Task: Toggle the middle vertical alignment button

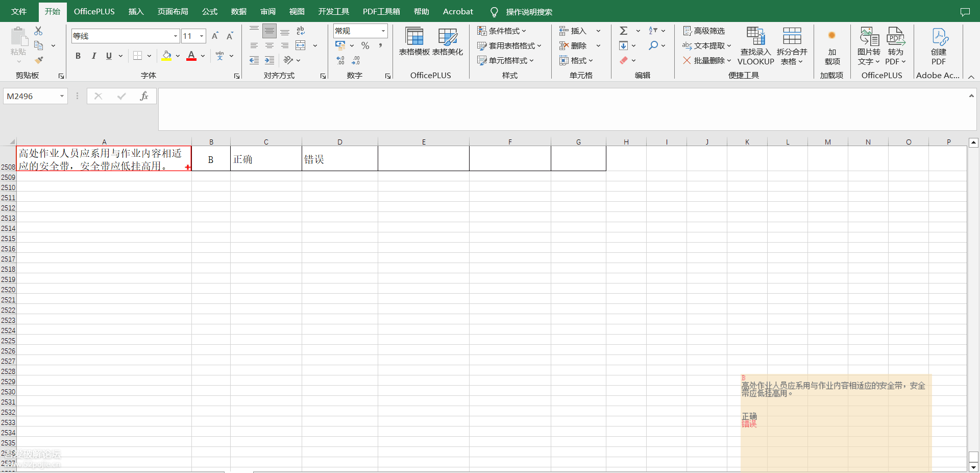Action: (269, 31)
